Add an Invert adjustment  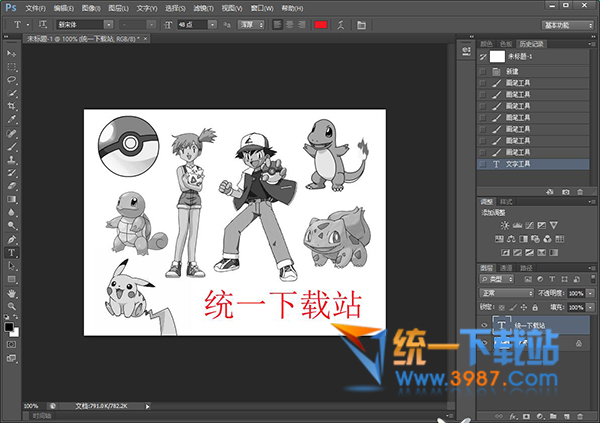tap(505, 253)
